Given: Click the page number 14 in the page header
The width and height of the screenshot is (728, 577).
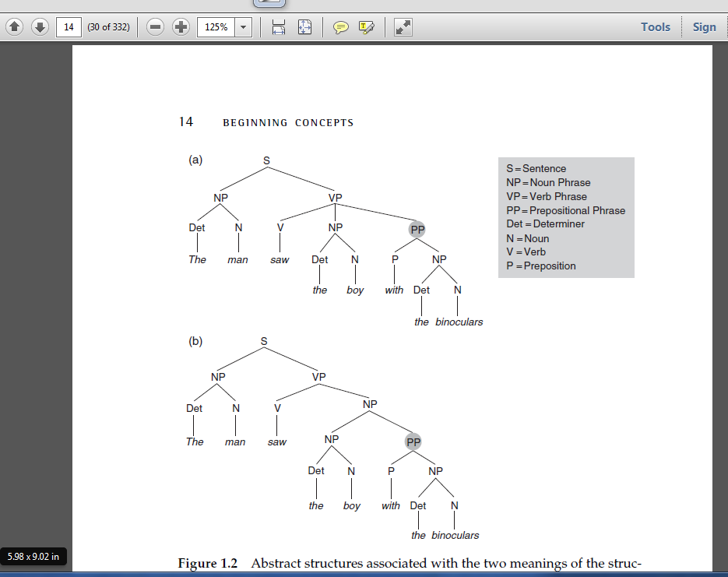Looking at the screenshot, I should point(186,121).
